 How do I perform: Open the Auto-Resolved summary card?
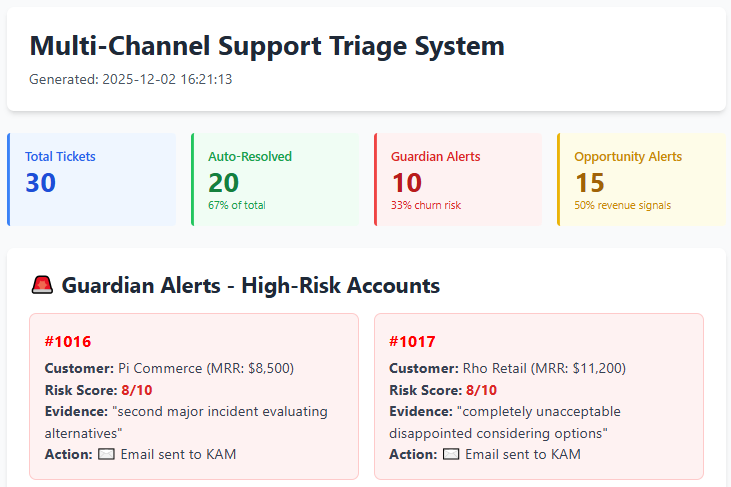pos(275,179)
